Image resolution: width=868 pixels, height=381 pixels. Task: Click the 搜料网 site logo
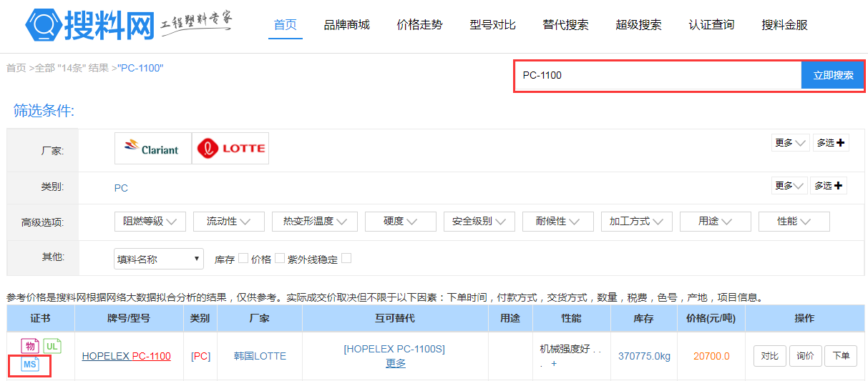pos(89,26)
